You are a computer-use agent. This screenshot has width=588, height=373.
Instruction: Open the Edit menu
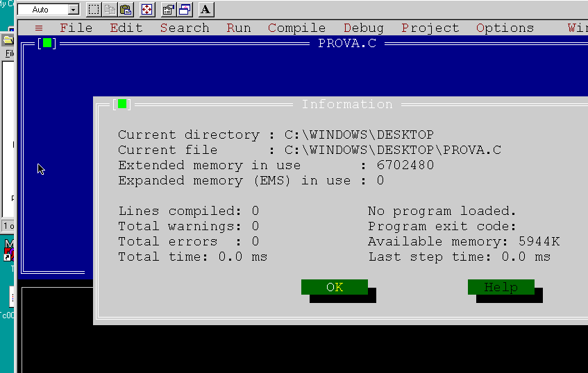126,28
